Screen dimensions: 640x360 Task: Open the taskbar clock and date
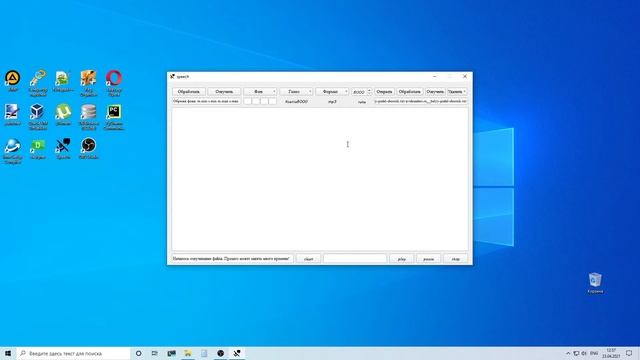611,353
